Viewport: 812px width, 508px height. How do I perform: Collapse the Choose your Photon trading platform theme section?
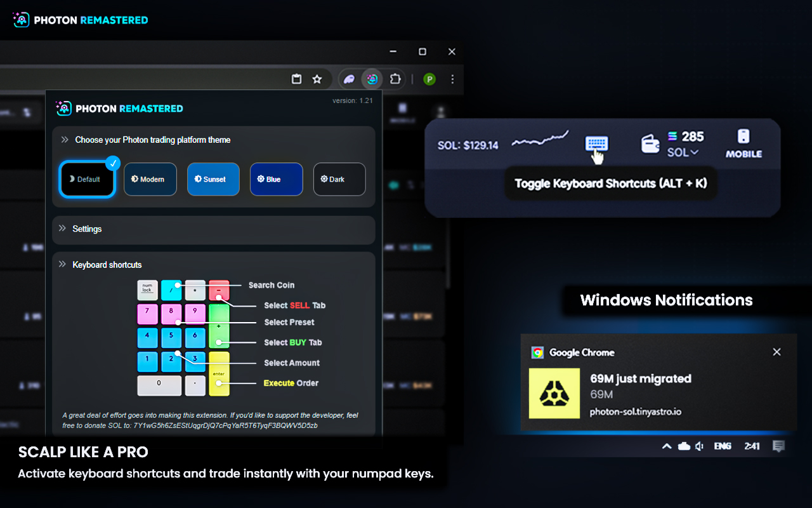(214, 140)
